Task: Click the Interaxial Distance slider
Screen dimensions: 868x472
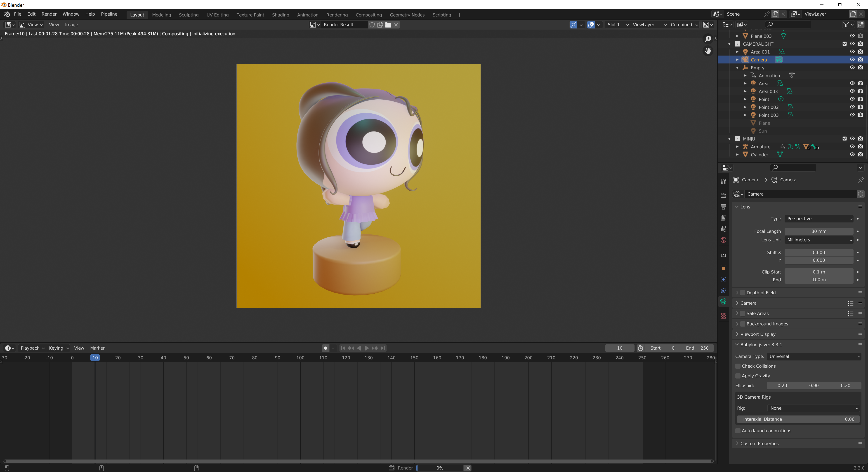Action: point(798,419)
